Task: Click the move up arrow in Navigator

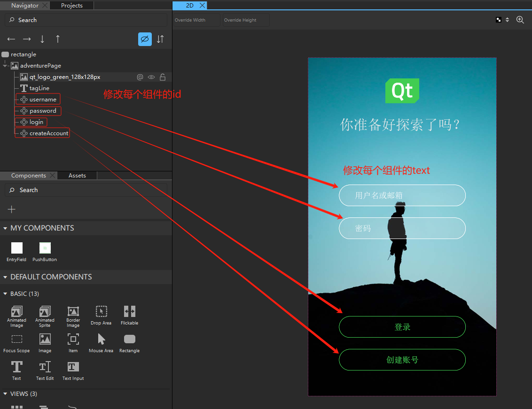Action: (x=58, y=39)
